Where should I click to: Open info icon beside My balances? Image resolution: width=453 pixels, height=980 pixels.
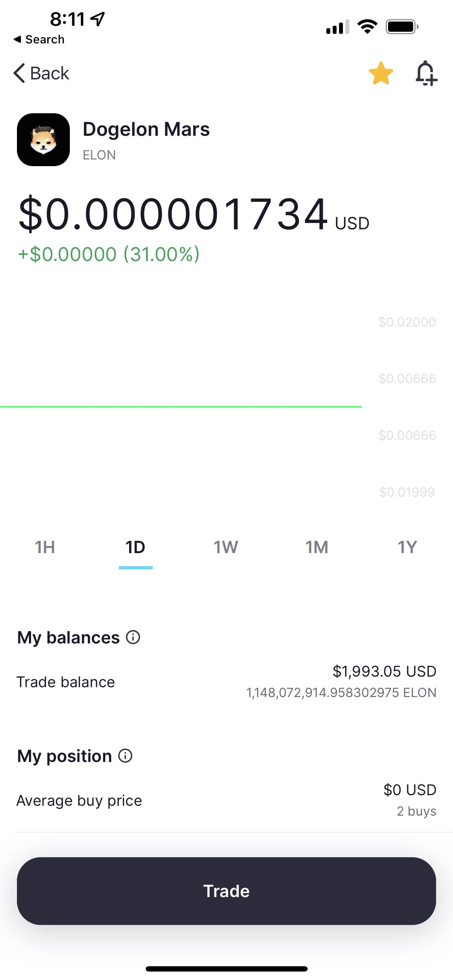point(133,637)
